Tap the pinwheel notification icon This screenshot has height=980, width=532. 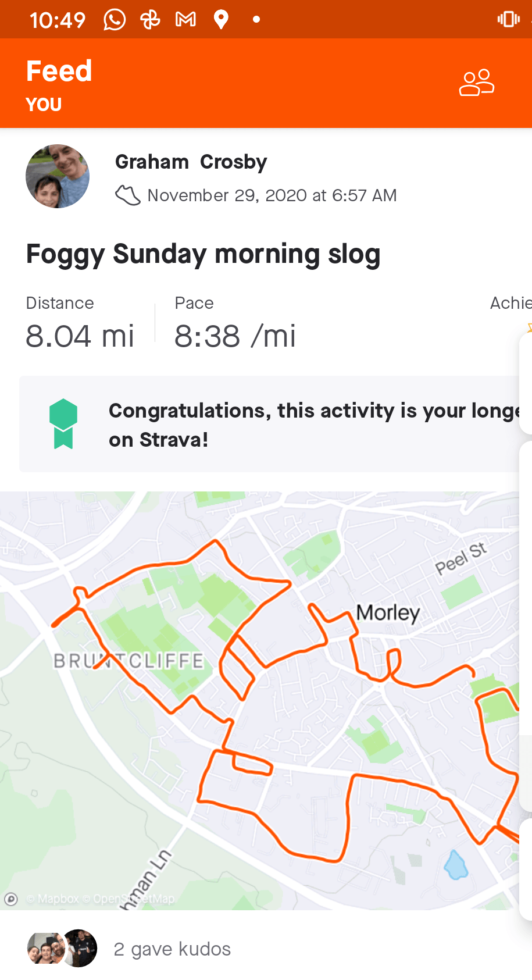click(150, 20)
